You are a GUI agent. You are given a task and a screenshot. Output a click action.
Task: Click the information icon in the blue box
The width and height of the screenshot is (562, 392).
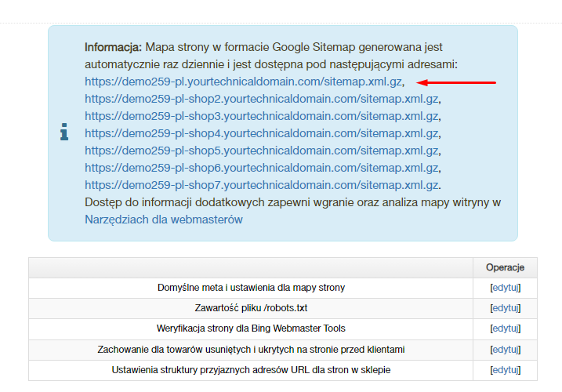[x=64, y=132]
